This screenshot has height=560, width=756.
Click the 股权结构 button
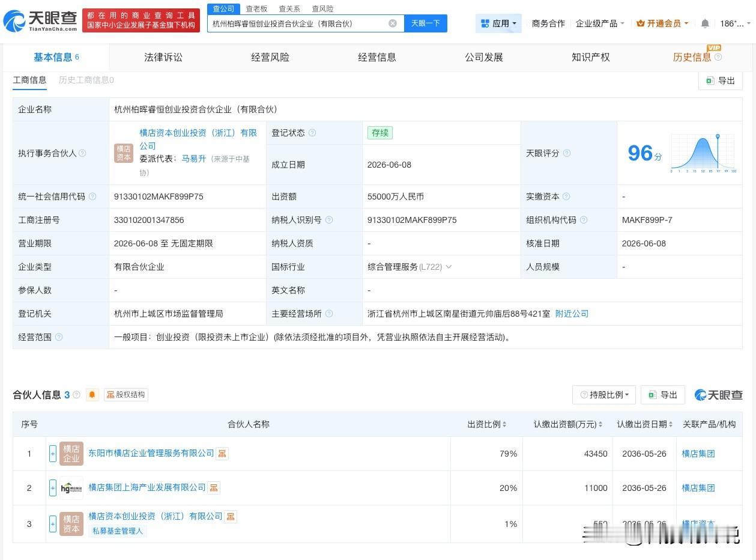pos(125,395)
